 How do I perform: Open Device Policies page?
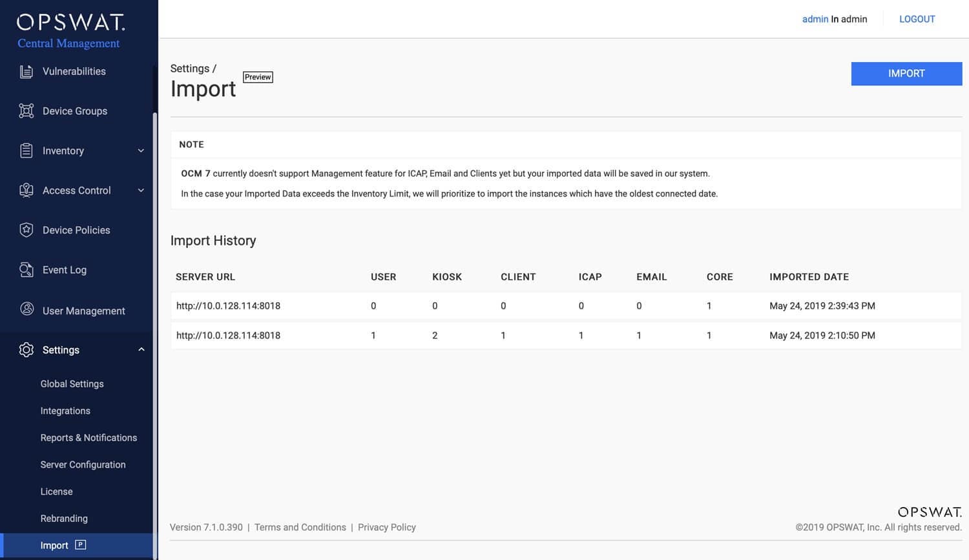76,230
